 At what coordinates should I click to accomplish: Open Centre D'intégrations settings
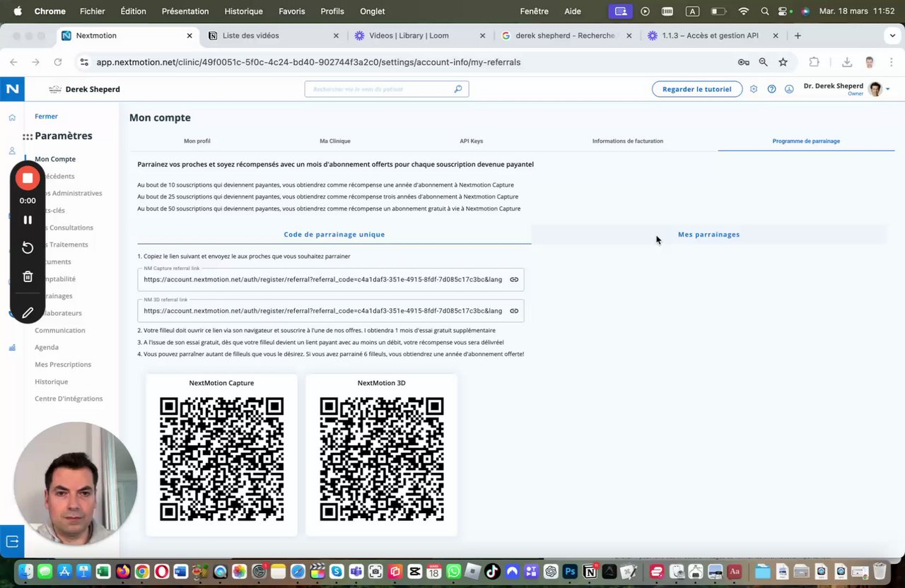[69, 399]
